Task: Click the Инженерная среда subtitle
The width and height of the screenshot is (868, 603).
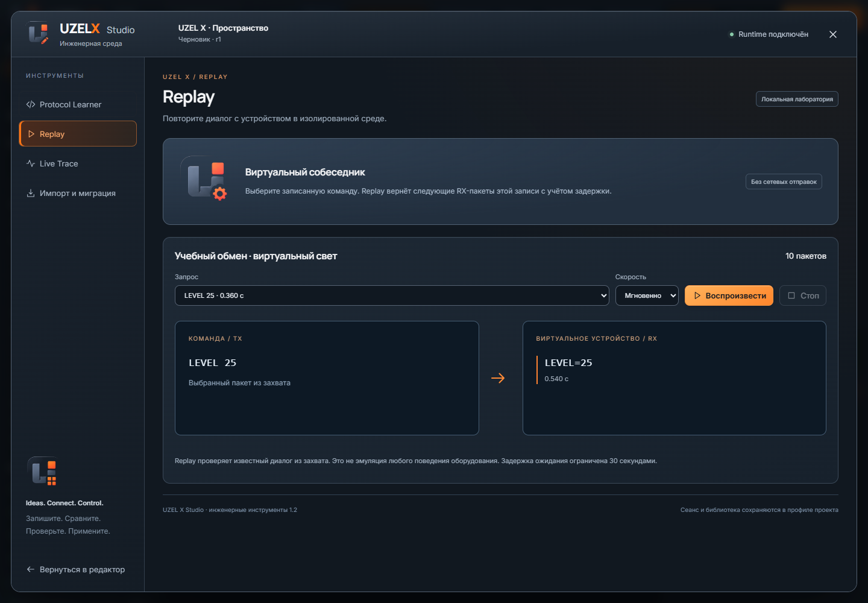Action: 90,43
